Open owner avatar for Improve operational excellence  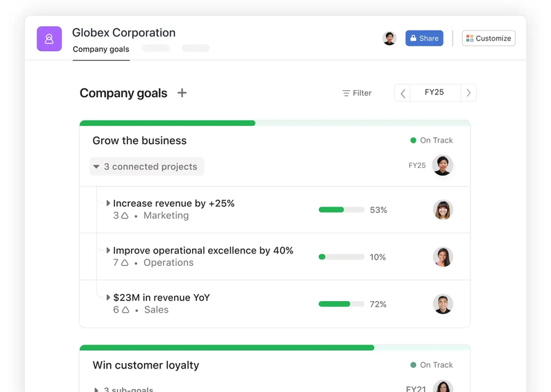pyautogui.click(x=443, y=257)
